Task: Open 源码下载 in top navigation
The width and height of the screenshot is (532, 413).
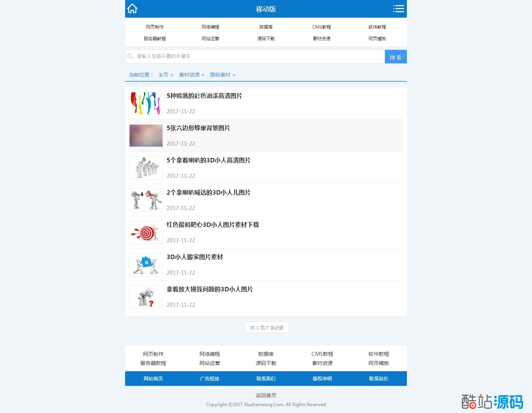Action: coord(266,39)
